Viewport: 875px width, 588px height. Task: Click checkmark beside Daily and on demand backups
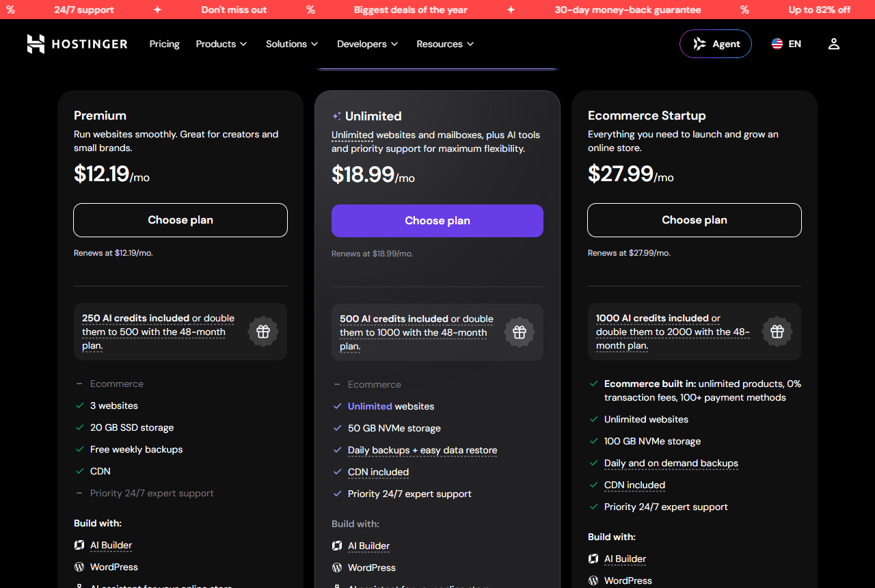click(x=594, y=463)
